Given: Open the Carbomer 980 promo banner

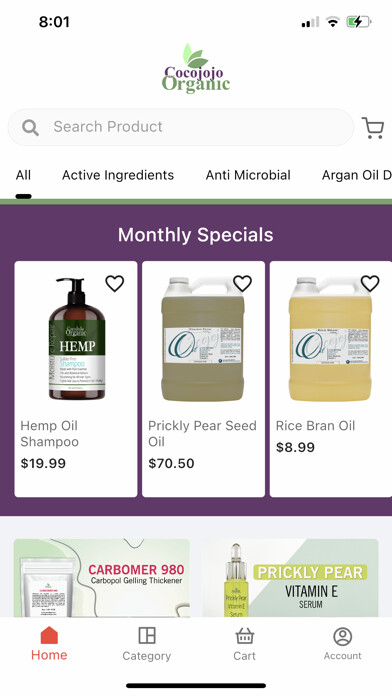Looking at the screenshot, I should click(x=102, y=578).
